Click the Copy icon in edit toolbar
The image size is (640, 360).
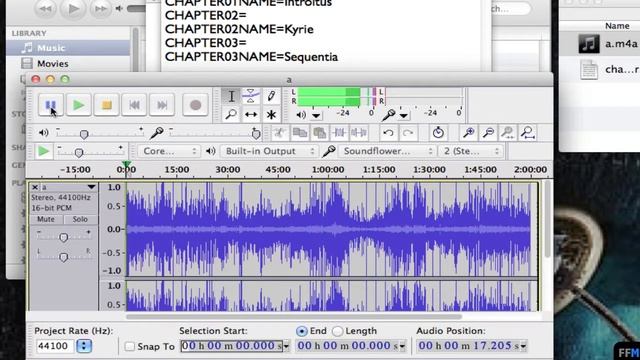(x=300, y=133)
